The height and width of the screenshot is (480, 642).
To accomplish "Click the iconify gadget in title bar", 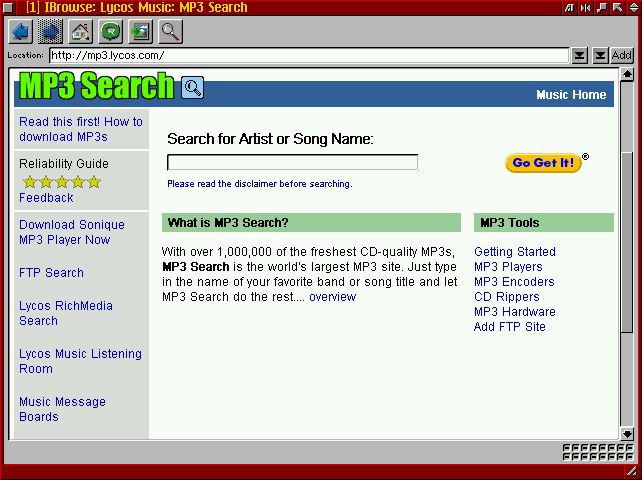I will point(601,7).
